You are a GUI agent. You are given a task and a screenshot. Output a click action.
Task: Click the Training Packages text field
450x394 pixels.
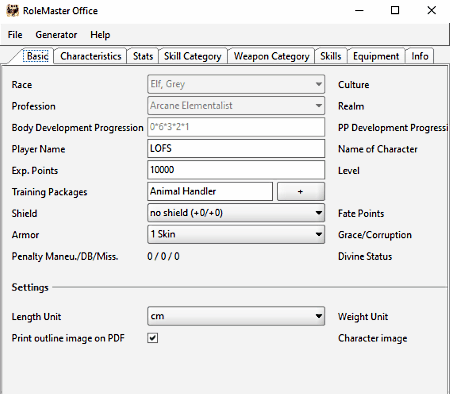(x=210, y=191)
